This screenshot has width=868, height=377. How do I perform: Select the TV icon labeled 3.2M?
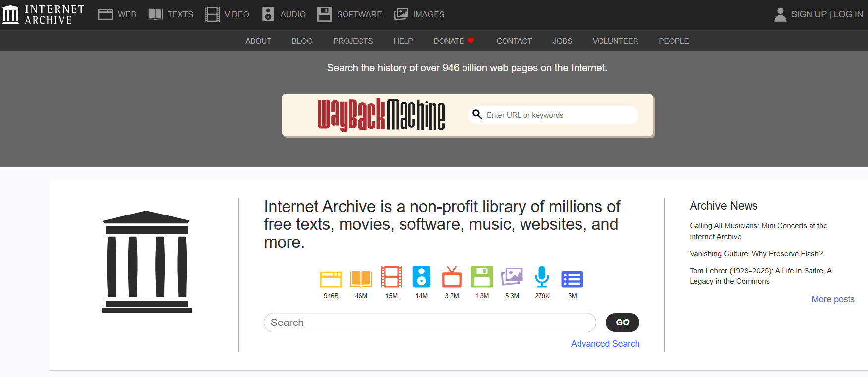coord(452,276)
